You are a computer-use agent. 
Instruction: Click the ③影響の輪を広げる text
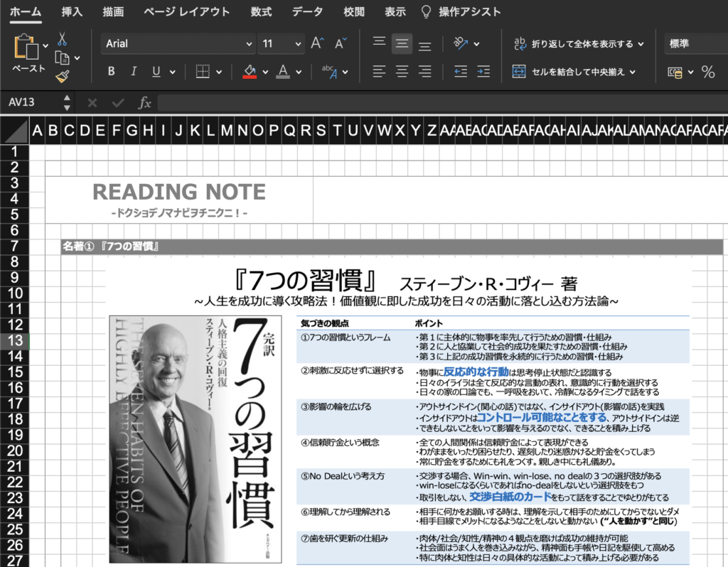336,407
